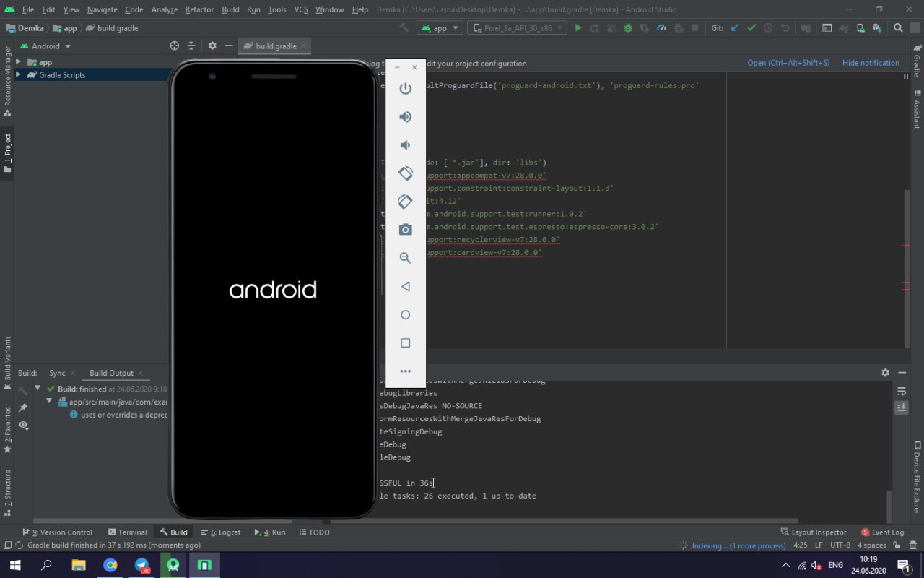This screenshot has height=578, width=924.
Task: Show Git history with the clock icon
Action: coord(768,28)
